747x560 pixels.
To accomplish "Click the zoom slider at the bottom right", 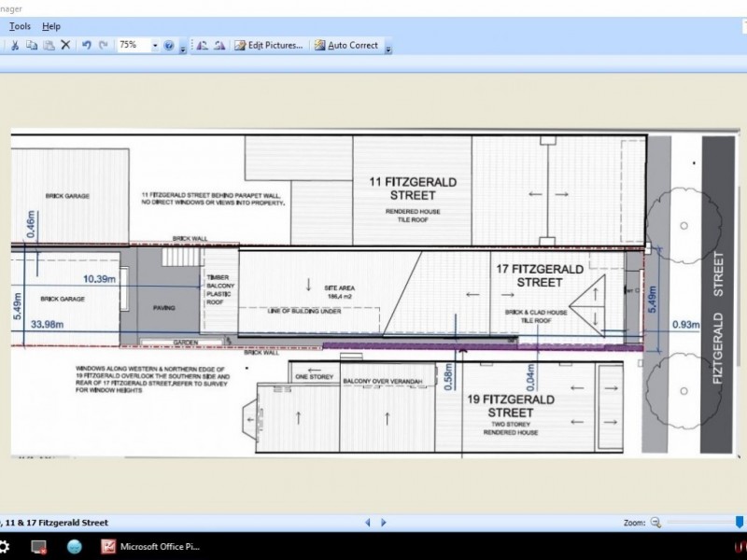I will (700, 523).
